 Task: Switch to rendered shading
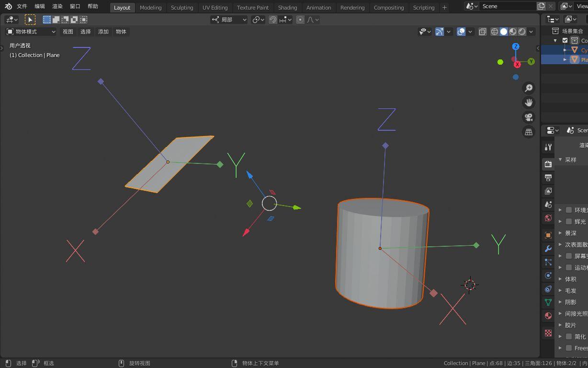pos(522,32)
